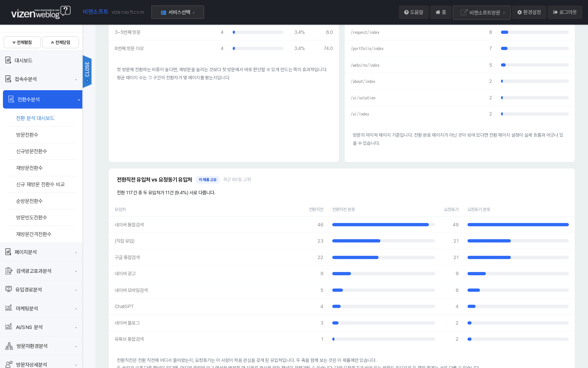Expand the 검색광고효과분석 menu arrow

pos(76,272)
